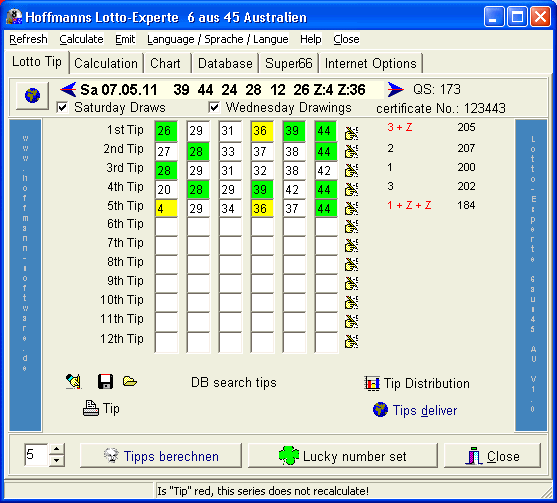Click the status bar recalculate message
Image resolution: width=557 pixels, height=503 pixels.
[263, 491]
